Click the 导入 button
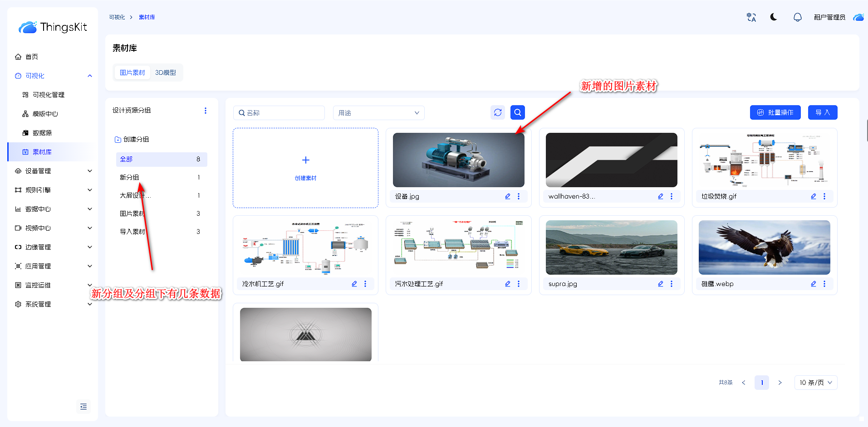868x427 pixels. coord(822,112)
